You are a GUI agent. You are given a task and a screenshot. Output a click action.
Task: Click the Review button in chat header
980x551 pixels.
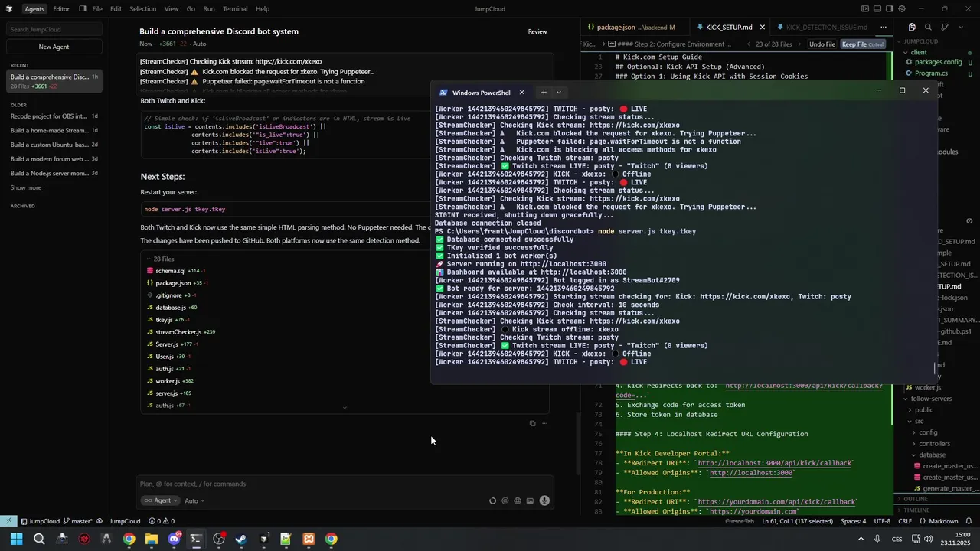(537, 31)
